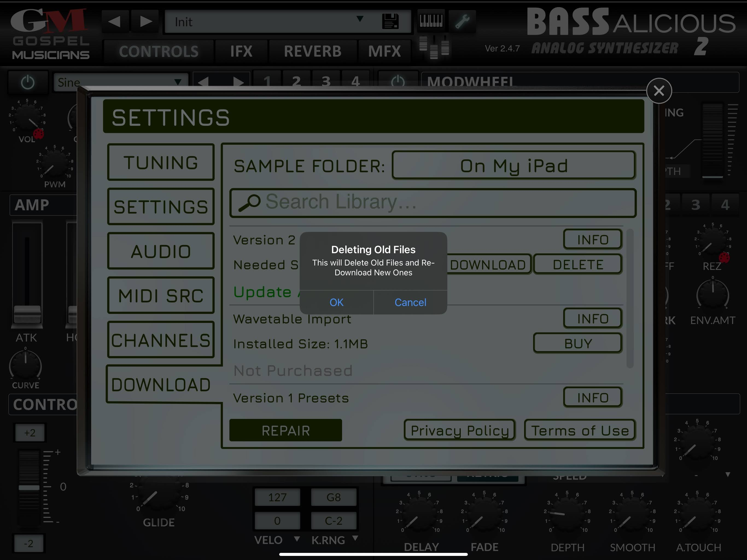
Task: Switch to the IFX tab
Action: click(241, 51)
